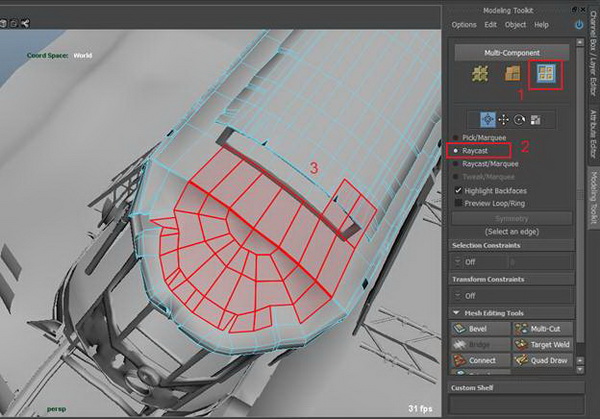600x419 pixels.
Task: Collapse the Mesh Editing Tools section
Action: point(456,313)
